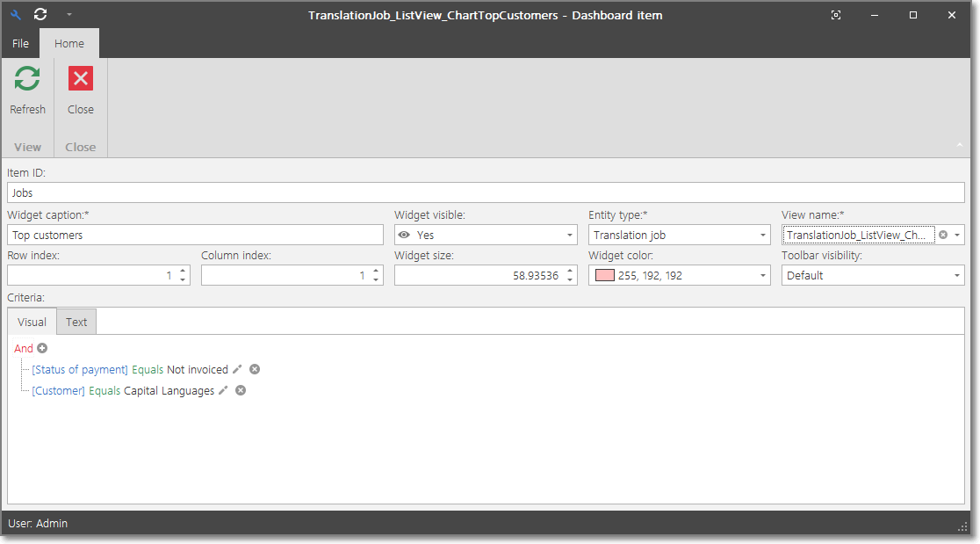Collapse the ribbon with the small chevron
Image resolution: width=980 pixels, height=544 pixels.
pos(960,145)
